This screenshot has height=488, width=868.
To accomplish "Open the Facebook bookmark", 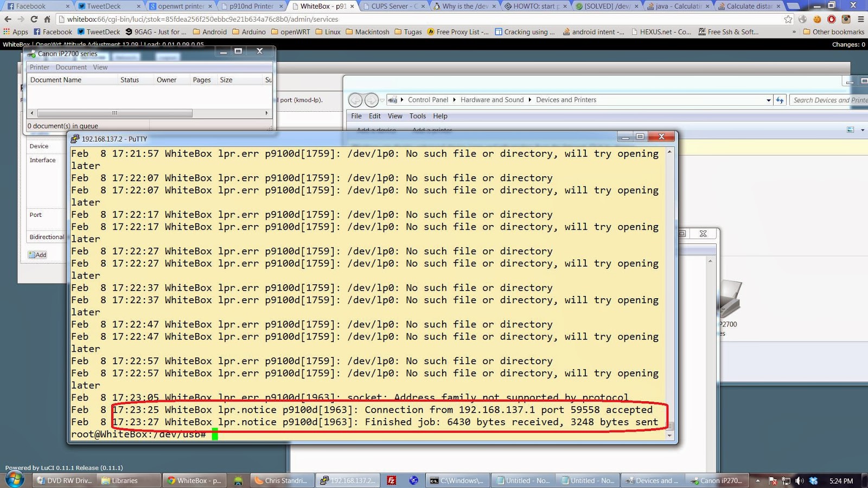I will pyautogui.click(x=53, y=32).
